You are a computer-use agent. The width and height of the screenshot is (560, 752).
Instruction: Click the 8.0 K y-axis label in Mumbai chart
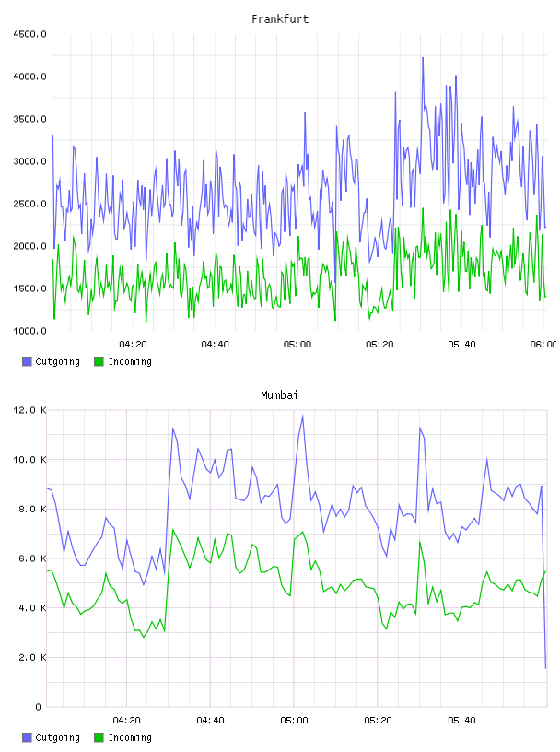[32, 509]
